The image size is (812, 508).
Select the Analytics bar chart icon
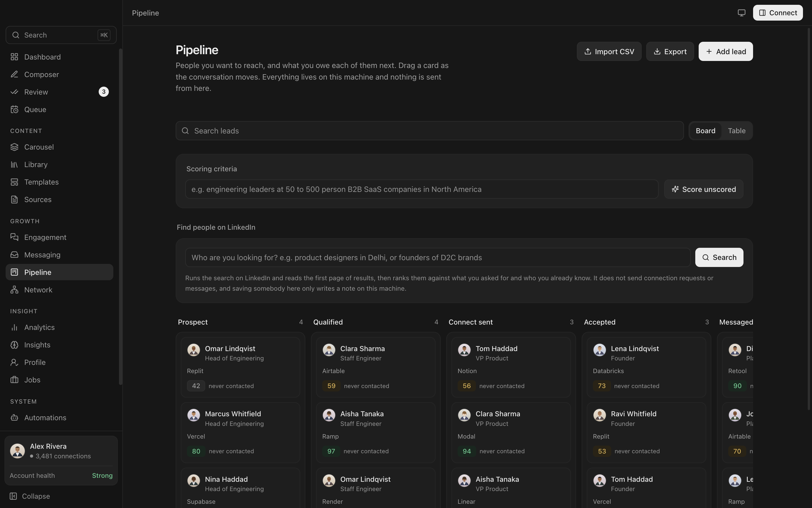pos(14,327)
